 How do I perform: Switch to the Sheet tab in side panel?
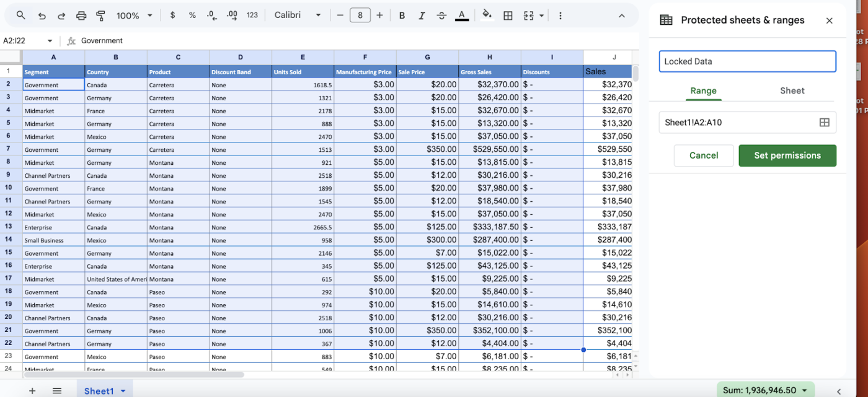[x=792, y=90]
